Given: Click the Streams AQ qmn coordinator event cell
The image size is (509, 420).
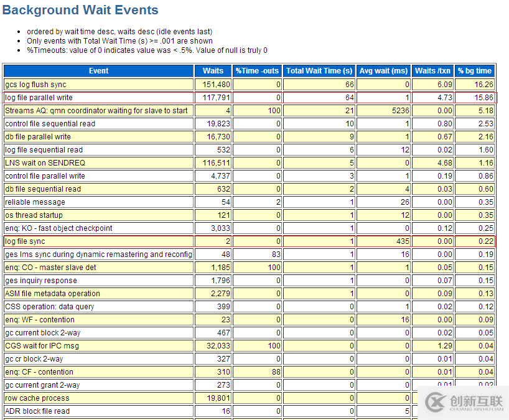Looking at the screenshot, I should (x=98, y=111).
